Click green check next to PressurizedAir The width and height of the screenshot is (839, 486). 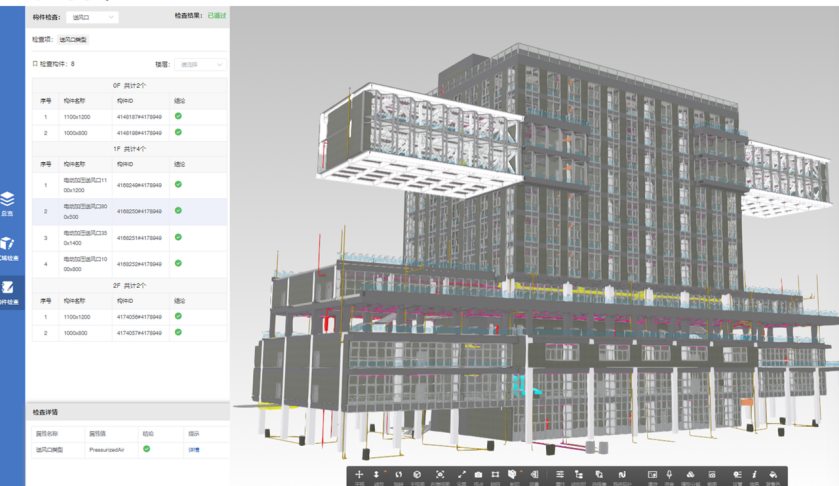click(x=147, y=450)
